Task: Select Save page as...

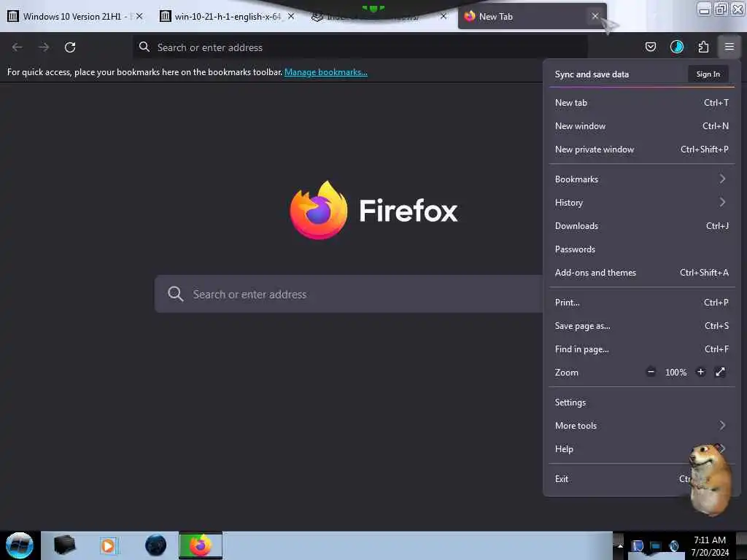Action: (641, 326)
